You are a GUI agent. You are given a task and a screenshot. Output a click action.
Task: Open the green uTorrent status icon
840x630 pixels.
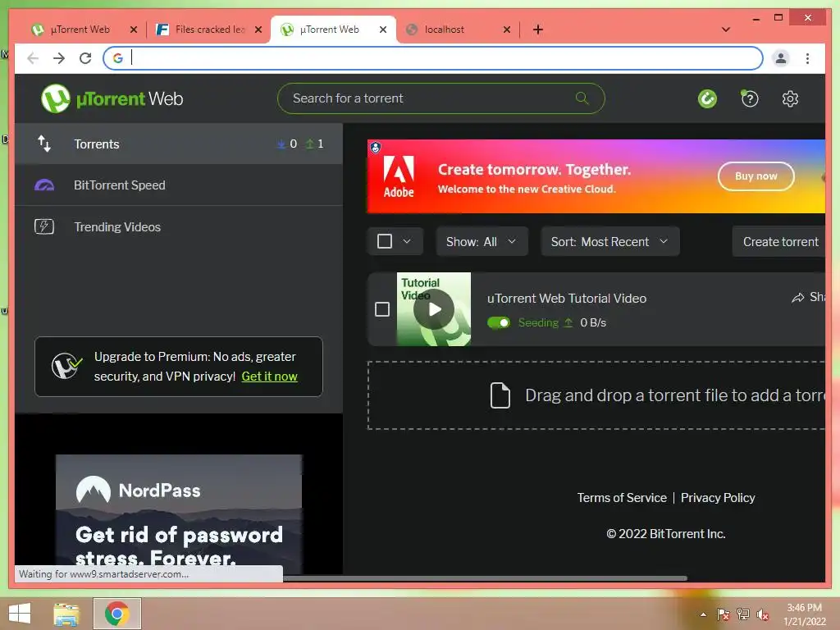tap(707, 98)
